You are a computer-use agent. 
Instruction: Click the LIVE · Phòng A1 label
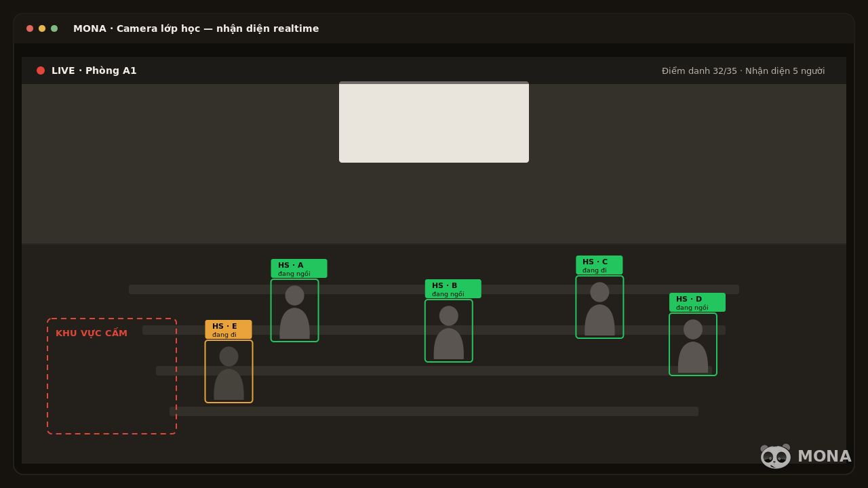[94, 70]
